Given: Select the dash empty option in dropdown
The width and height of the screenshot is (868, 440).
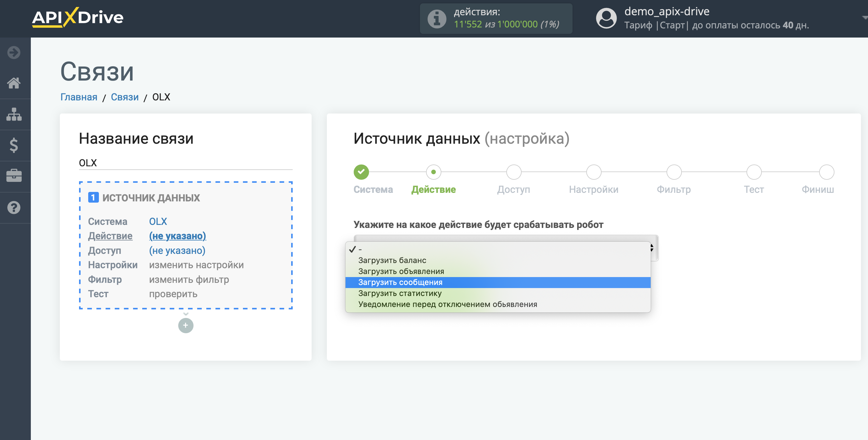Looking at the screenshot, I should coord(498,249).
